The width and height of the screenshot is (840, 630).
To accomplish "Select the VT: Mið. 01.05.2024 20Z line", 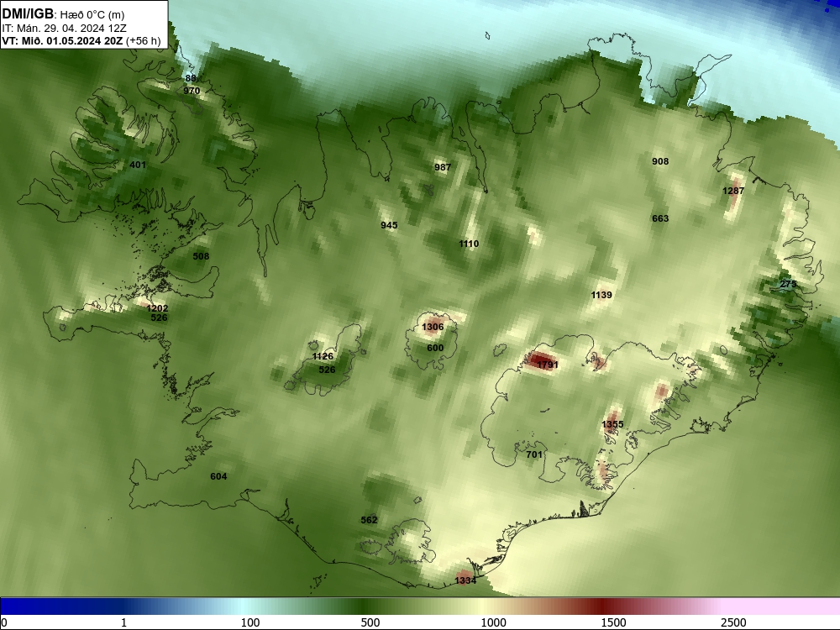I will 81,40.
